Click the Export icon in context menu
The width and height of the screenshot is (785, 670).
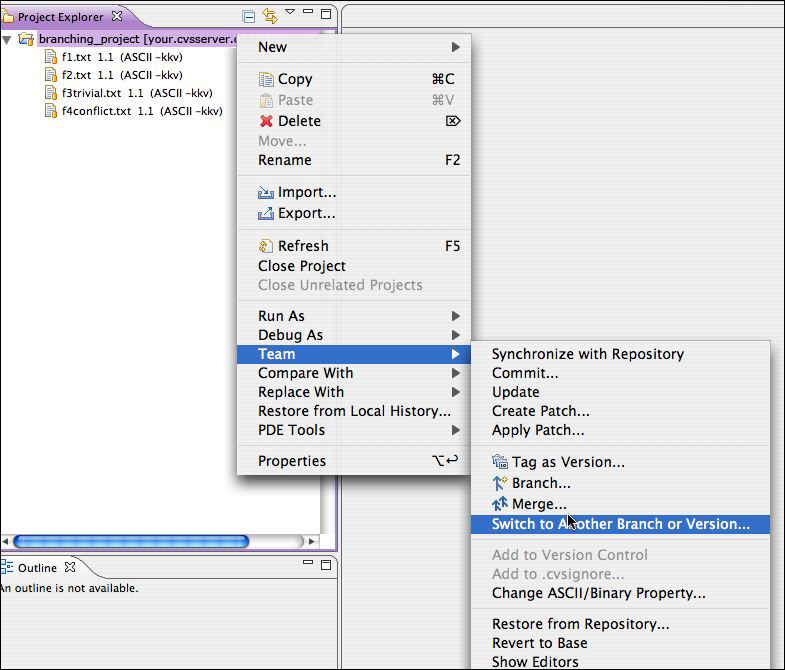pos(266,214)
